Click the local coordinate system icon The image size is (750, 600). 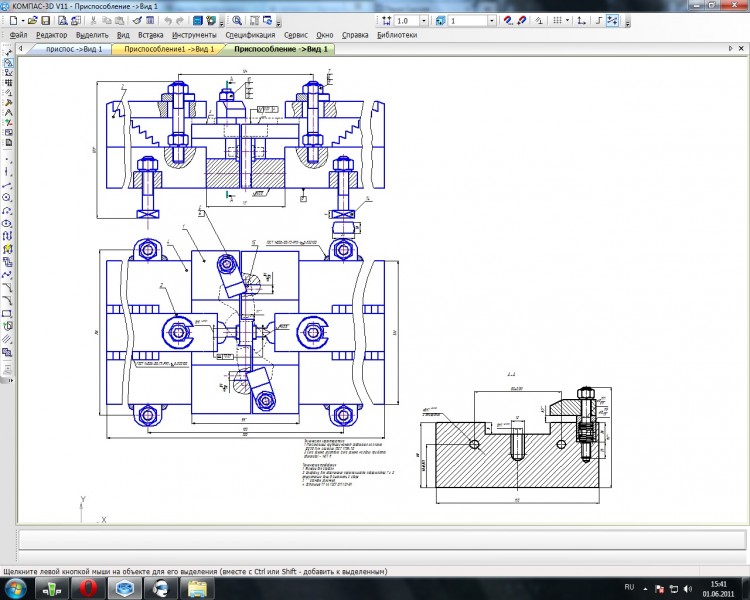[x=581, y=21]
